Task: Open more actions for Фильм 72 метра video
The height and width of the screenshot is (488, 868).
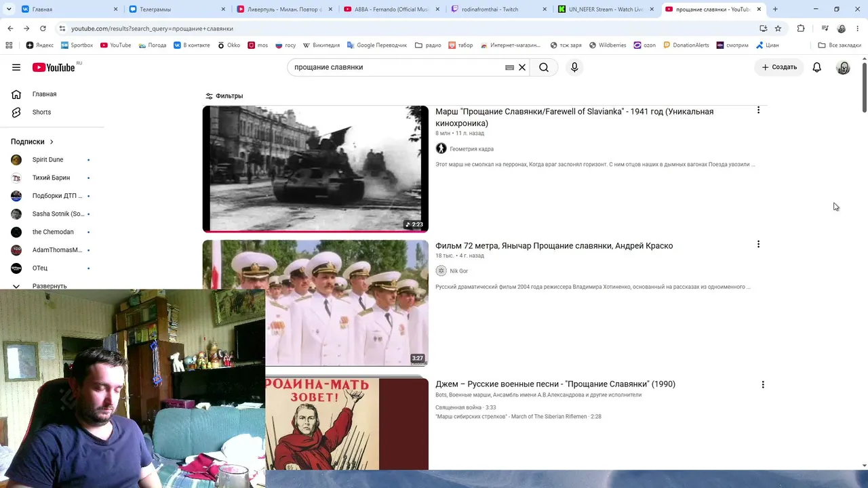Action: click(758, 244)
